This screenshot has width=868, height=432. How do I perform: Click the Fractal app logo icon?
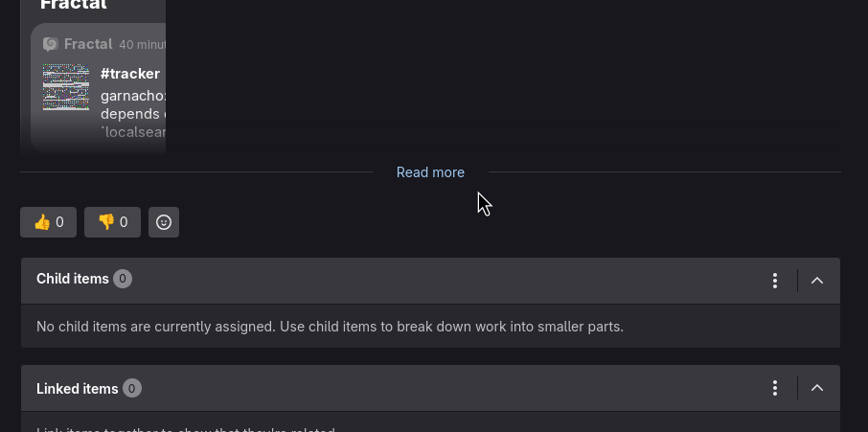pos(51,44)
